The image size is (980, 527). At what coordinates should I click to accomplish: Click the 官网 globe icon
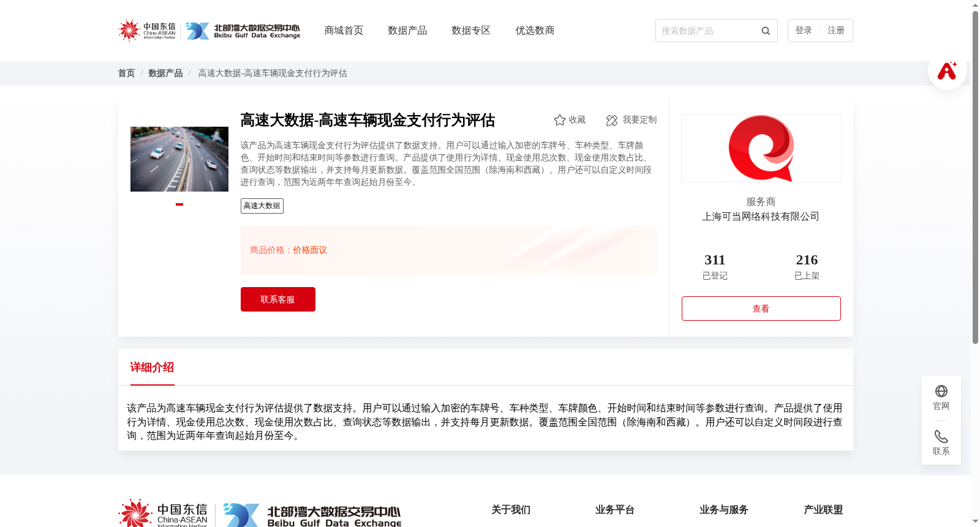pos(941,391)
